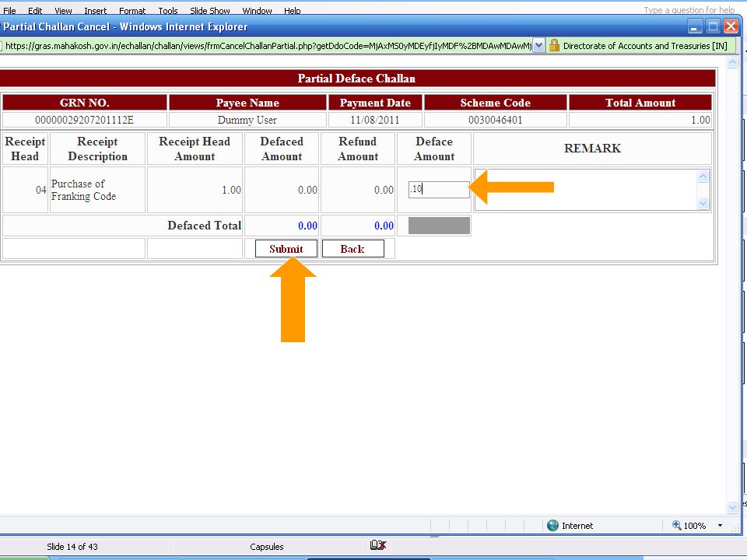The height and width of the screenshot is (560, 747).
Task: Click the Receipt Head Amount value 1.00
Action: (232, 190)
